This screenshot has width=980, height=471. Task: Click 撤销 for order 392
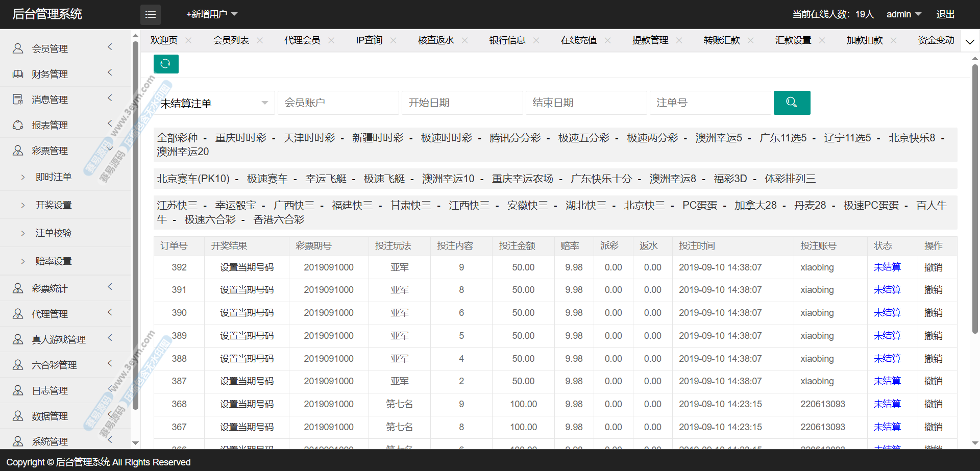point(933,267)
